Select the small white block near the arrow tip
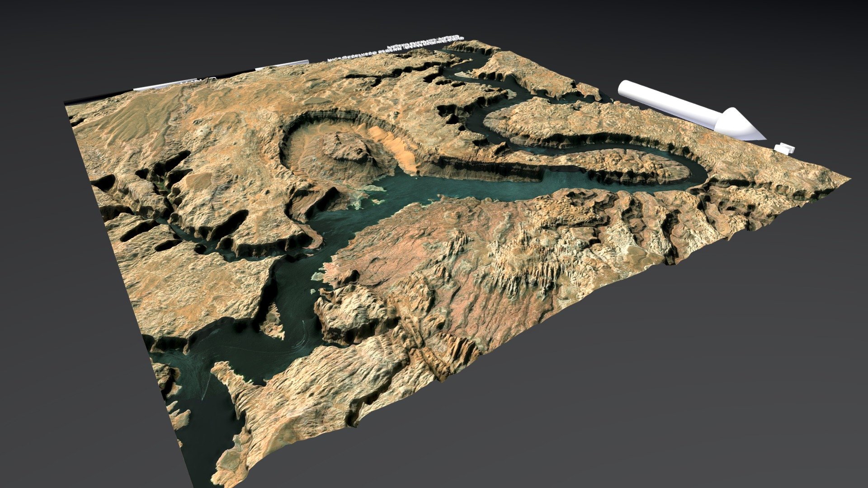The height and width of the screenshot is (488, 868). (784, 148)
